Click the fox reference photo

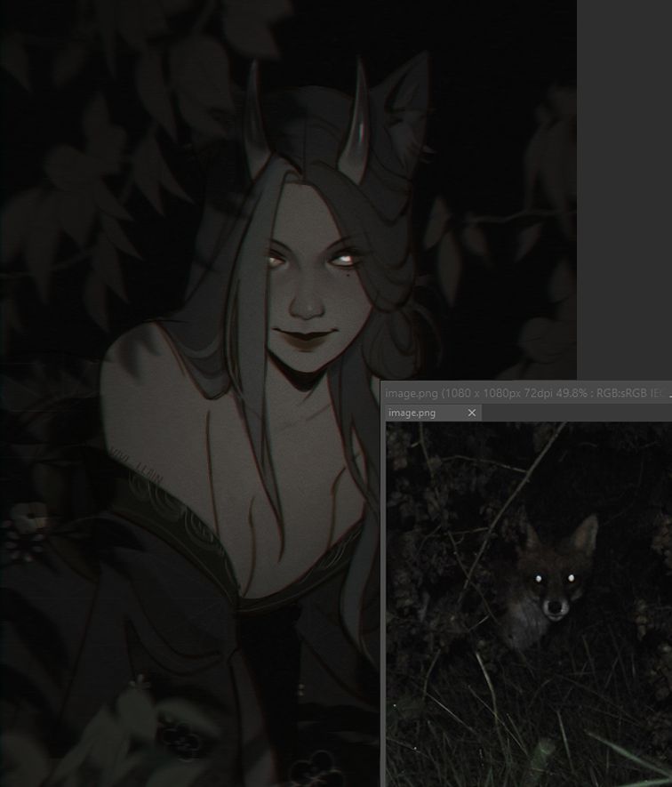pos(529,605)
